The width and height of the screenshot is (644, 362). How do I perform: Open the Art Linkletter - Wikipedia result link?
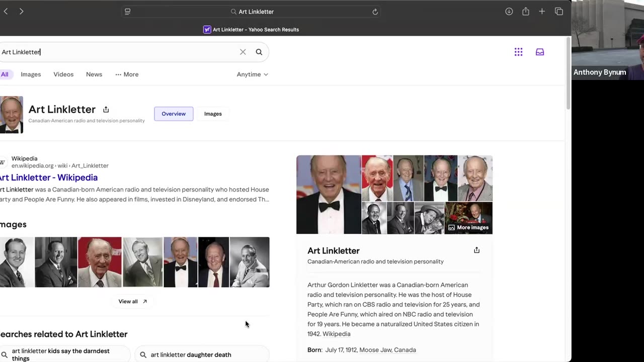click(49, 177)
